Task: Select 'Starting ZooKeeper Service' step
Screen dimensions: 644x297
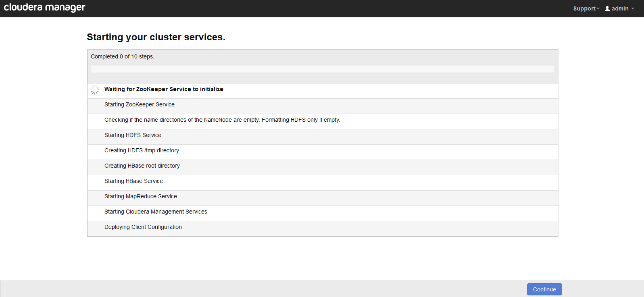Action: [x=323, y=106]
